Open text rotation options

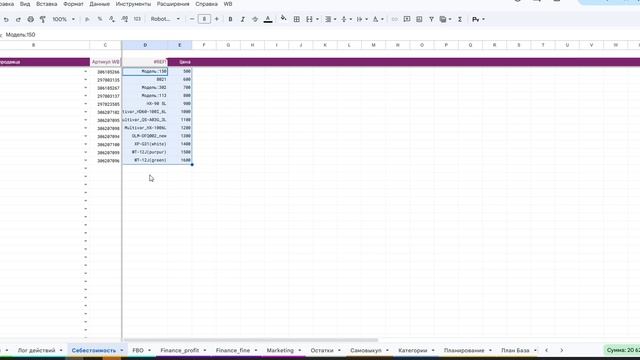coord(378,19)
